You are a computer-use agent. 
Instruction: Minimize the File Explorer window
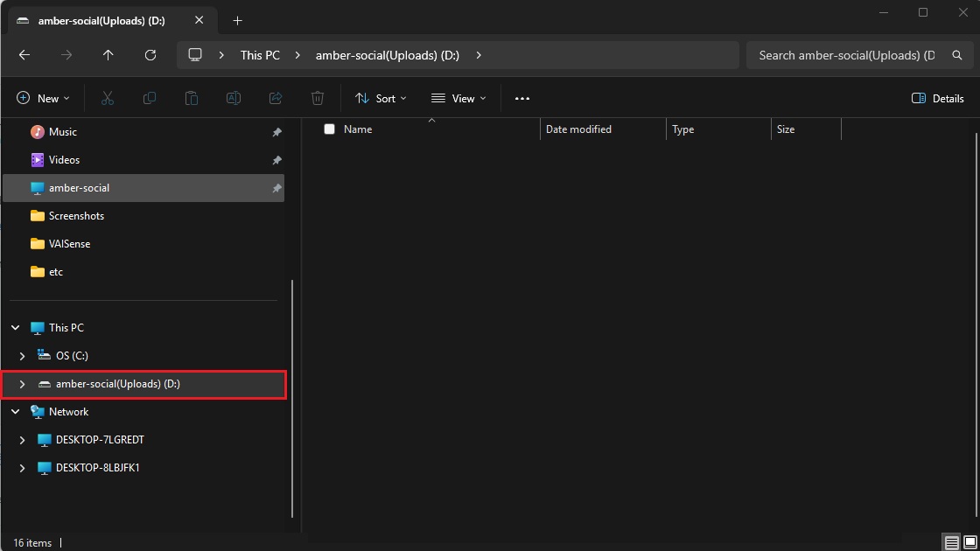coord(884,12)
